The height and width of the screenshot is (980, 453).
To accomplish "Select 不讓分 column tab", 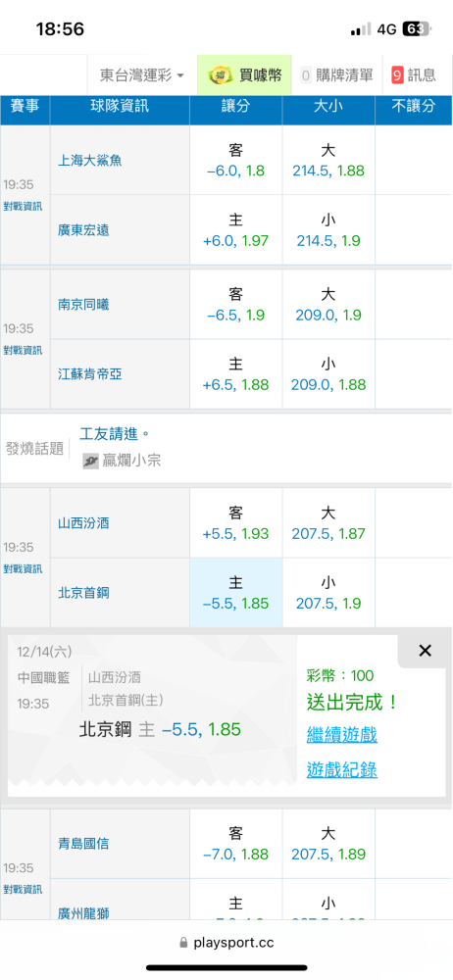I will click(414, 106).
